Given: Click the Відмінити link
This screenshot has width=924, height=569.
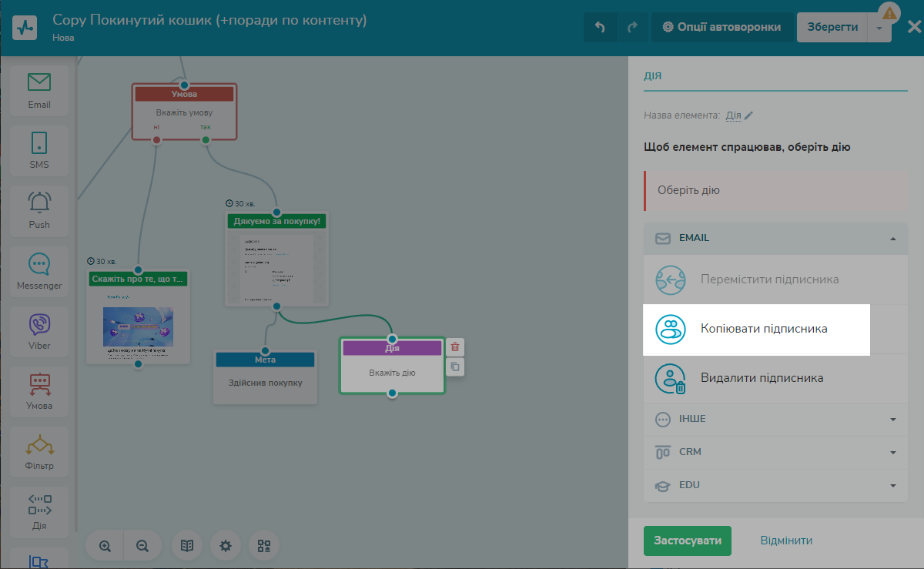Looking at the screenshot, I should (786, 541).
